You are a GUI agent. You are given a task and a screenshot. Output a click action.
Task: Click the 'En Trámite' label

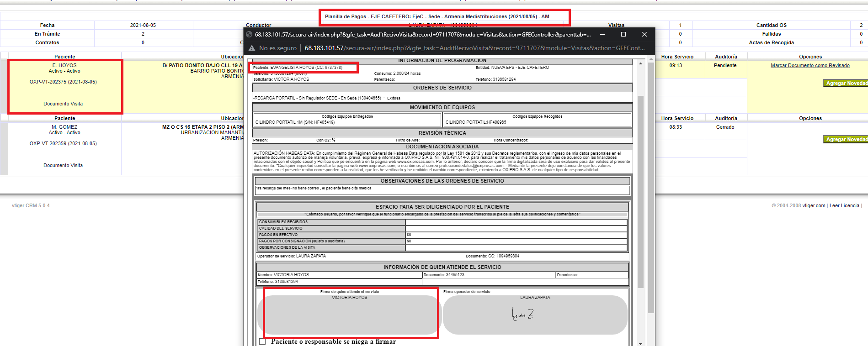pyautogui.click(x=47, y=34)
